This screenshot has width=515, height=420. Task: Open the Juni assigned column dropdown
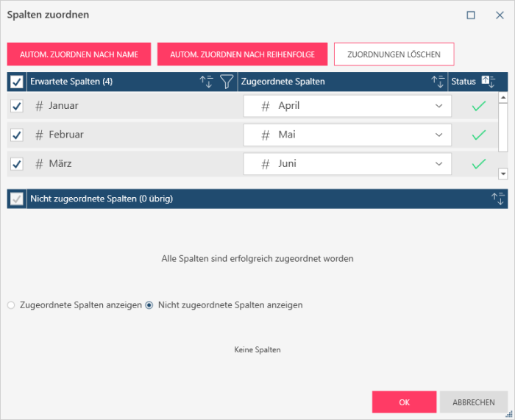click(x=439, y=164)
